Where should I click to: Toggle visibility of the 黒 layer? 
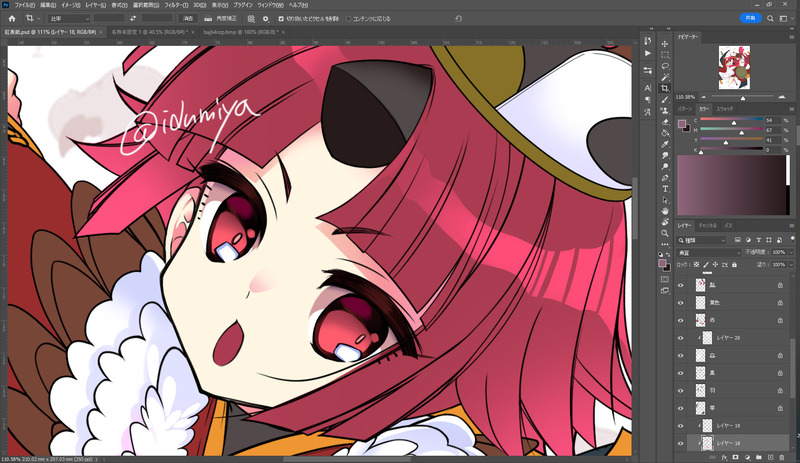point(680,373)
